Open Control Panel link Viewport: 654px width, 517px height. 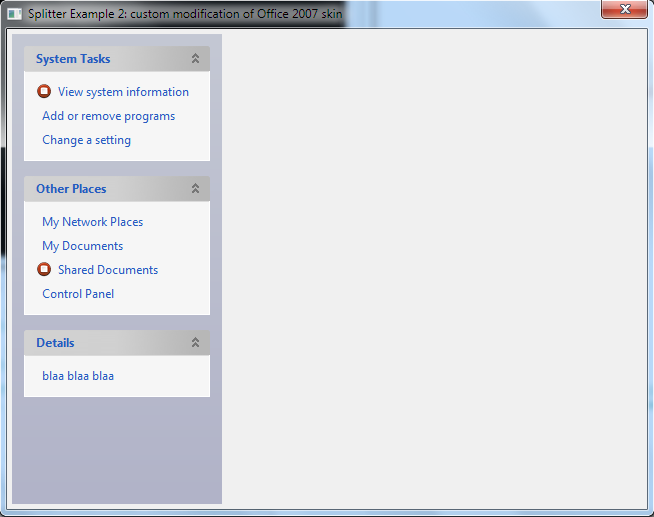tap(78, 294)
